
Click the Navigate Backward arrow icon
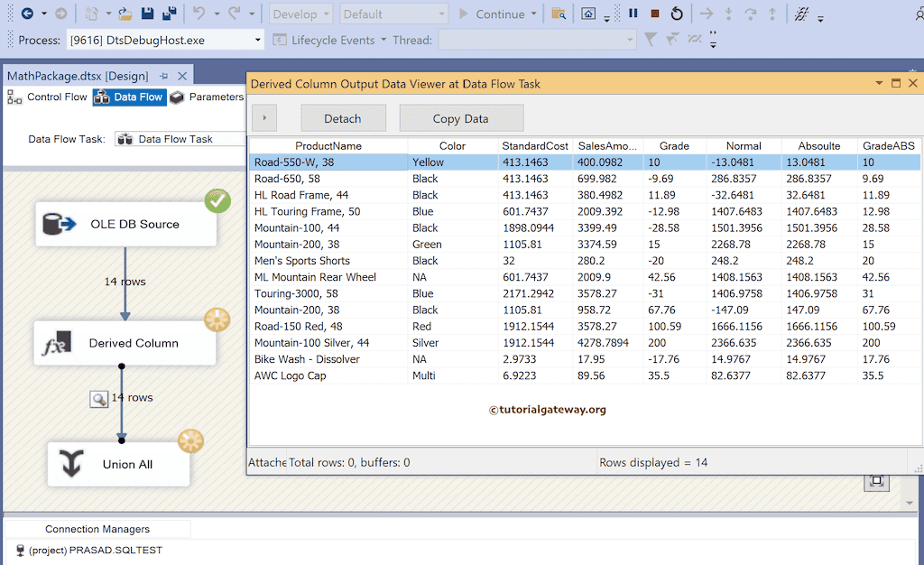[x=25, y=14]
